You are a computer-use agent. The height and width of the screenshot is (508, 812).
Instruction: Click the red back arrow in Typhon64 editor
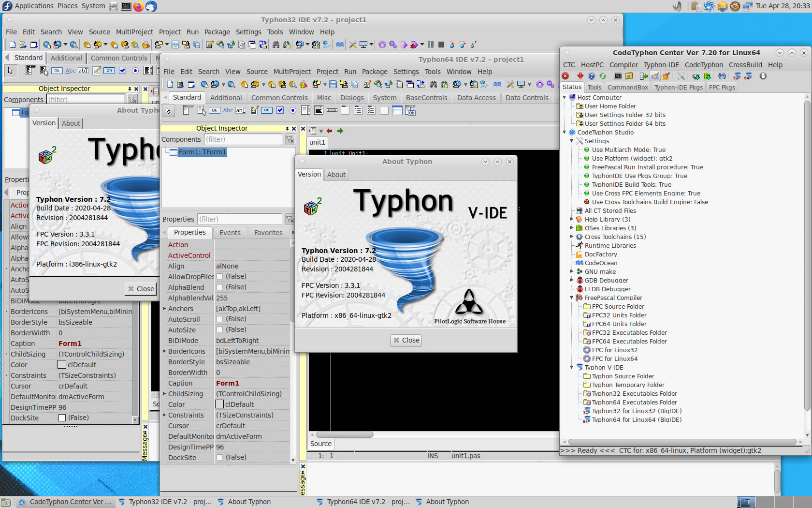[329, 131]
